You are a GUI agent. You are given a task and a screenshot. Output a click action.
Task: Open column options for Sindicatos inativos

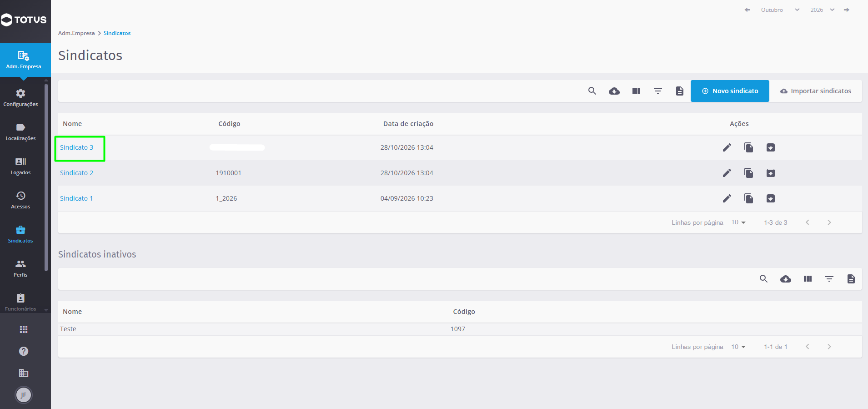click(x=808, y=279)
